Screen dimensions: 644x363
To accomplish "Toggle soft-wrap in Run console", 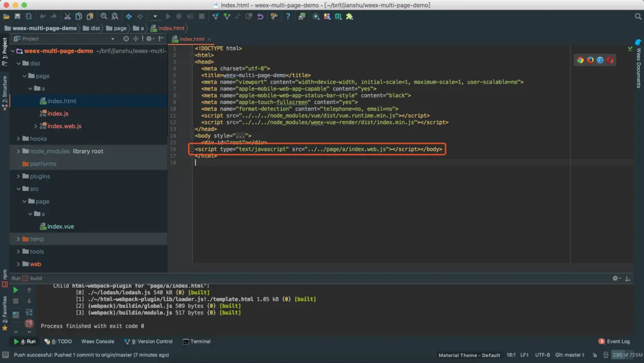I will tap(29, 313).
